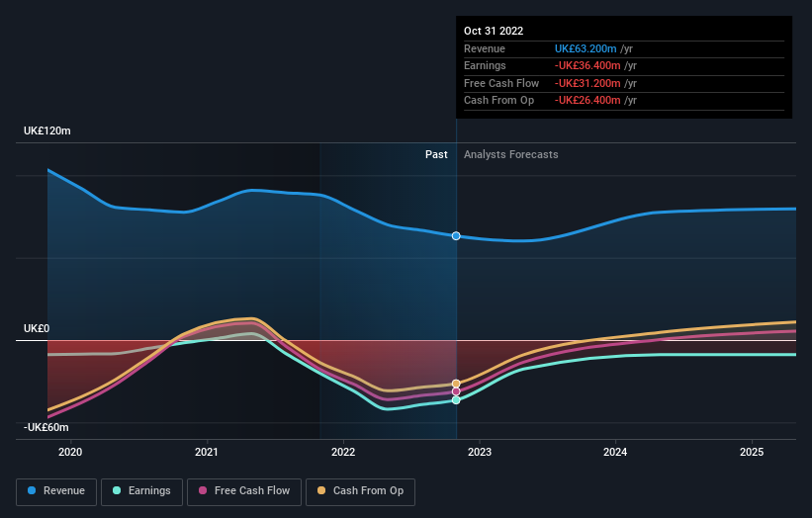
Task: Click the teal Earnings data point marker
Action: 456,400
